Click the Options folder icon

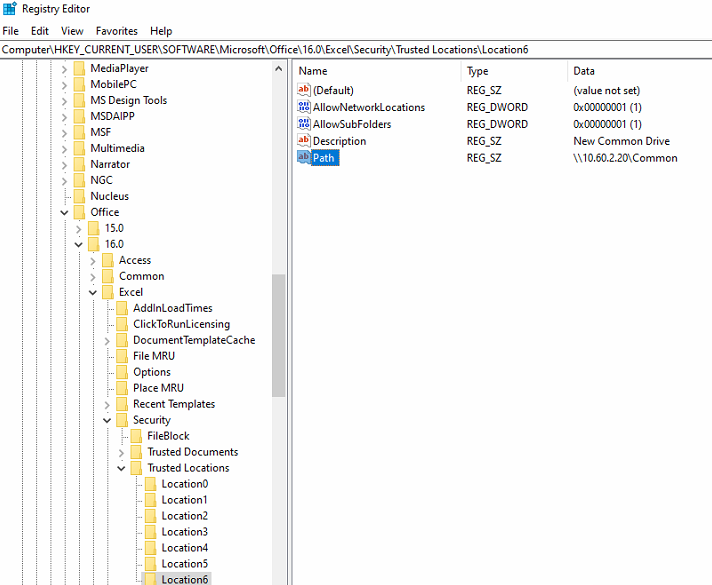tap(122, 372)
